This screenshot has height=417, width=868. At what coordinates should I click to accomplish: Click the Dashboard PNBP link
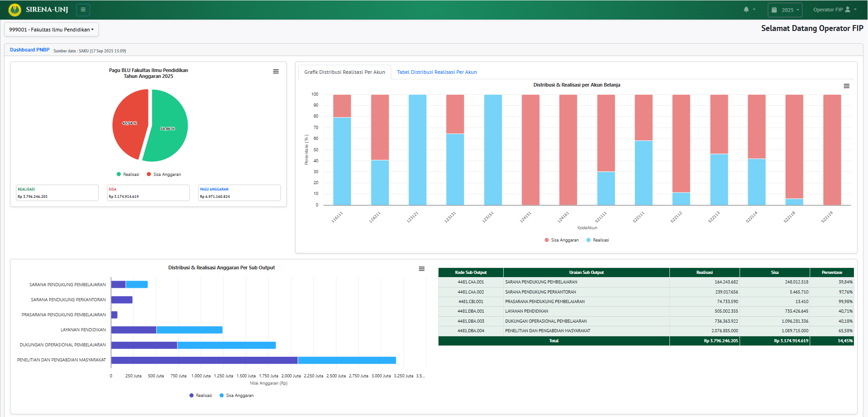(x=30, y=50)
